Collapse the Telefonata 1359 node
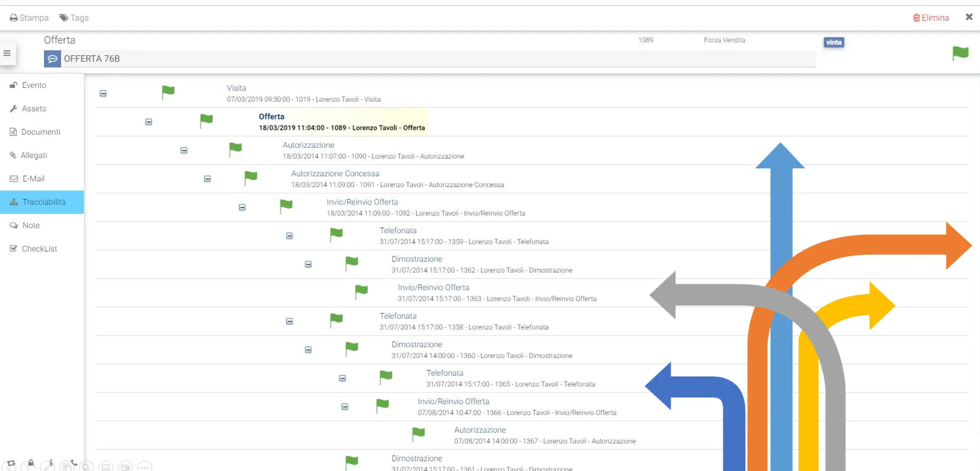 (289, 236)
